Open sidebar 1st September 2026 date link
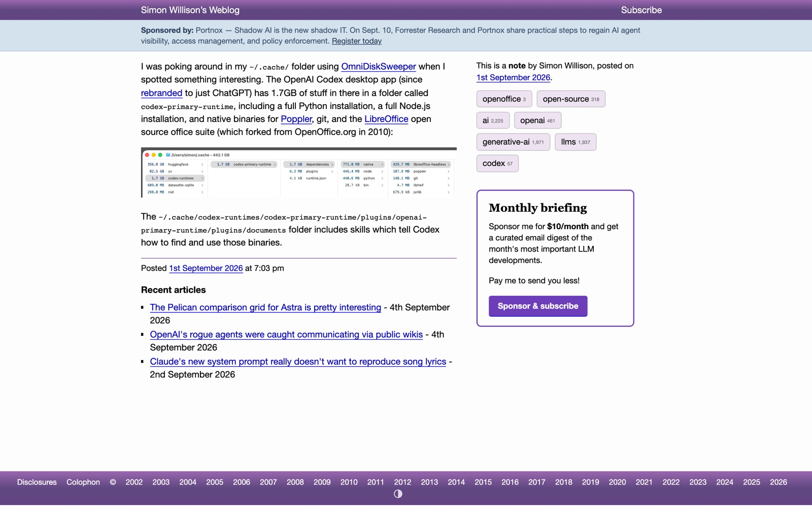Screen dimensions: 812x508 (x=513, y=78)
